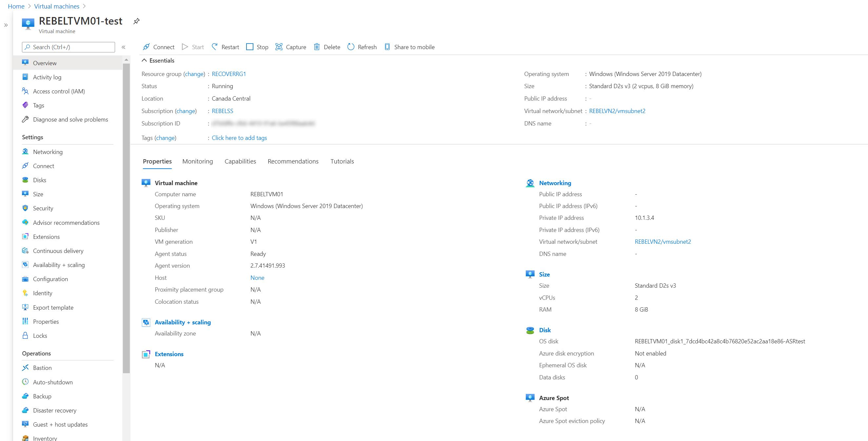Open Auto-shutdown in sidebar
This screenshot has height=441, width=868.
pos(52,382)
